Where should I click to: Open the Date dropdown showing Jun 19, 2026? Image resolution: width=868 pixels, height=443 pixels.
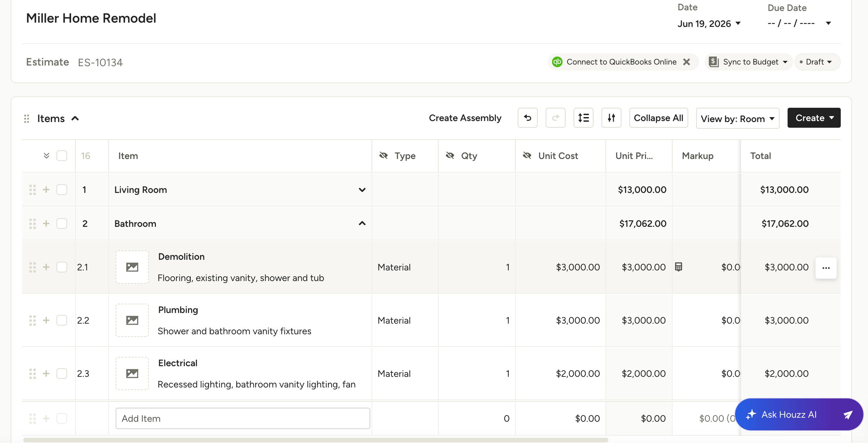(x=709, y=24)
